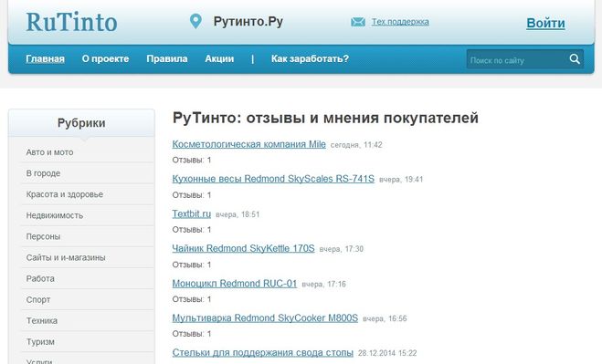This screenshot has height=364, width=602.
Task: Open the О проекте menu item
Action: click(105, 58)
